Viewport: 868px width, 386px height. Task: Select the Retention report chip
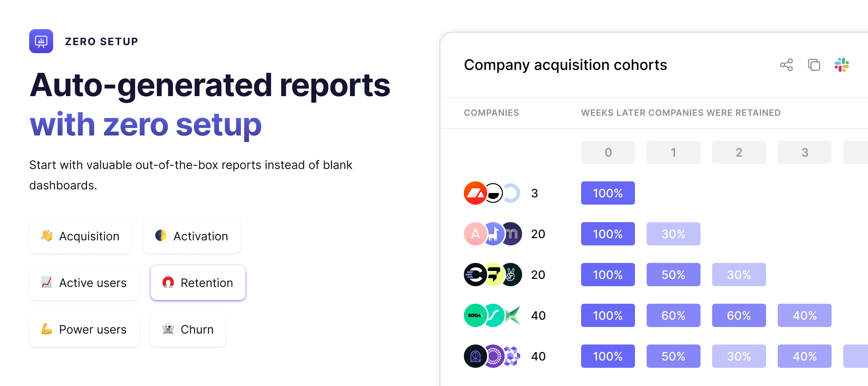click(x=198, y=283)
